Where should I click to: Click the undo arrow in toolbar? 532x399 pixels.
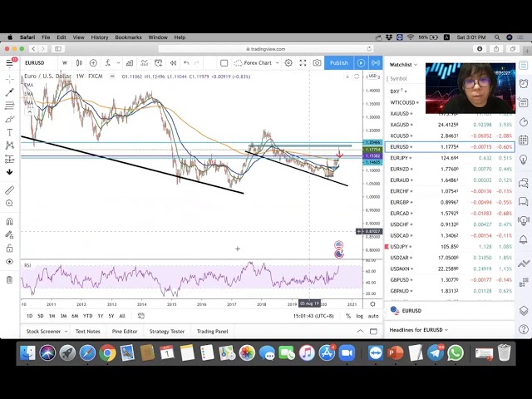click(186, 63)
